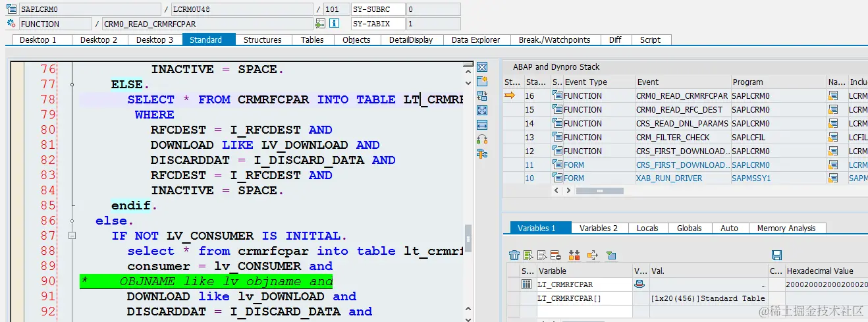Open the Script tab
868x322 pixels.
pos(650,40)
